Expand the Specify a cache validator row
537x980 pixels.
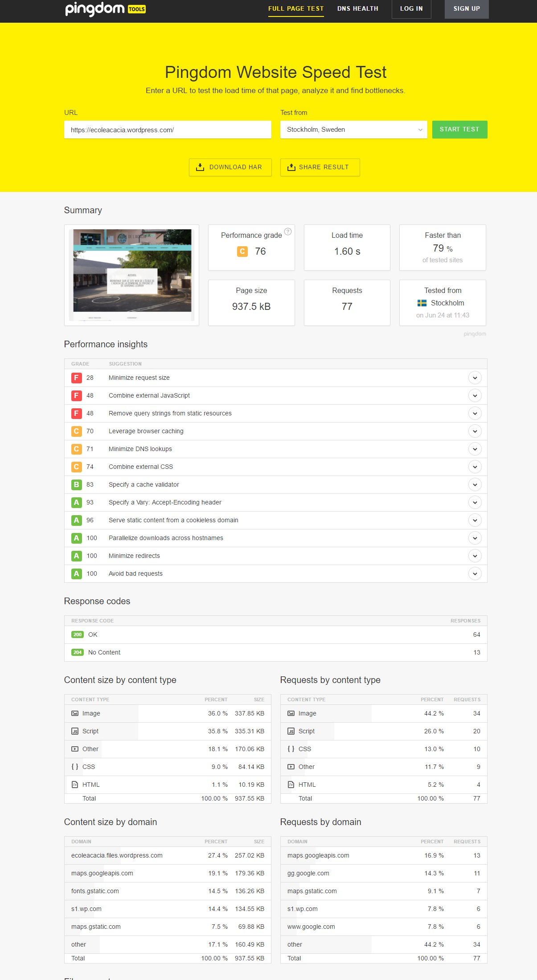click(475, 484)
